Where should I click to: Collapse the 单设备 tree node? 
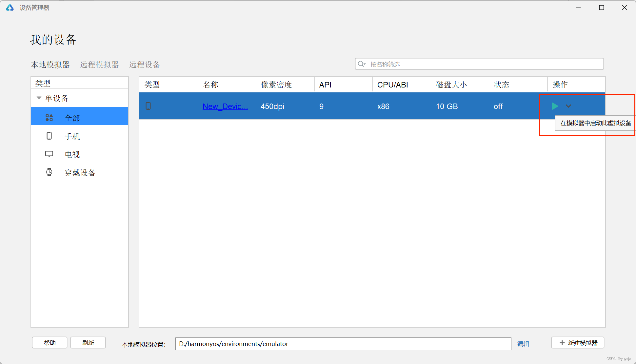[39, 97]
